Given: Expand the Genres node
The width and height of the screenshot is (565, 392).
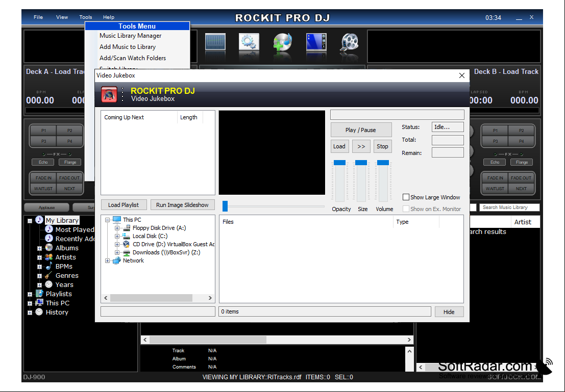Looking at the screenshot, I should [40, 276].
